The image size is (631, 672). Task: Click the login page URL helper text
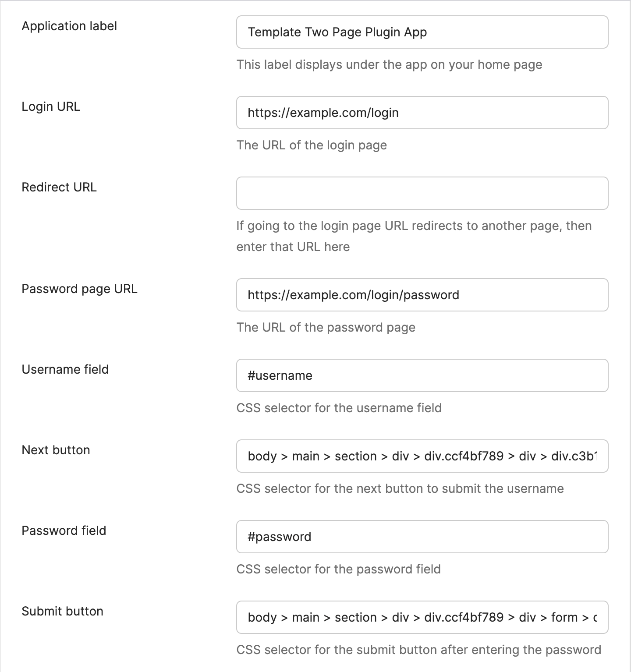click(x=312, y=145)
